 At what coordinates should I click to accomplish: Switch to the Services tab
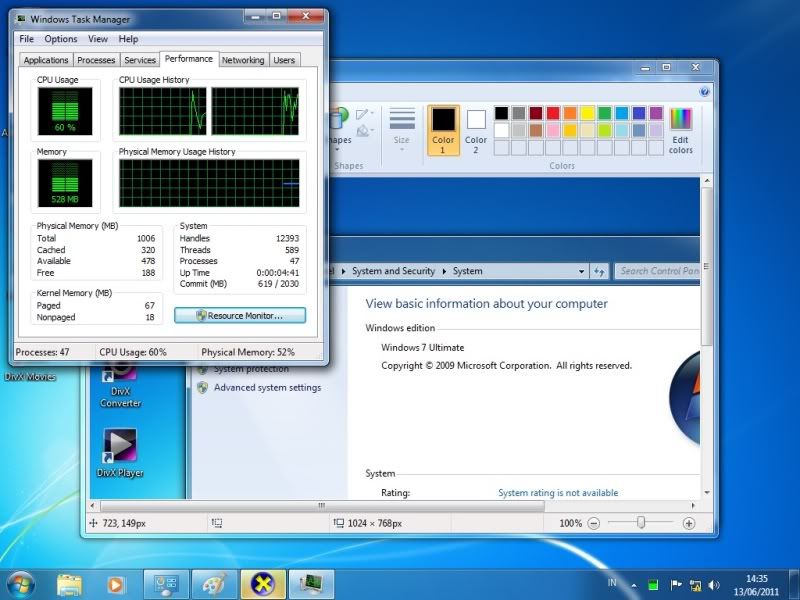[140, 60]
